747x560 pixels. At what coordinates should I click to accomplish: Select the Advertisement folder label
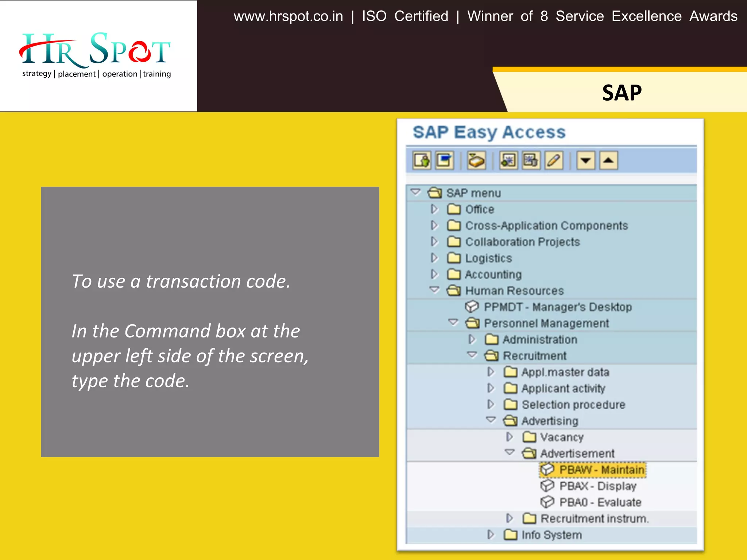click(577, 453)
